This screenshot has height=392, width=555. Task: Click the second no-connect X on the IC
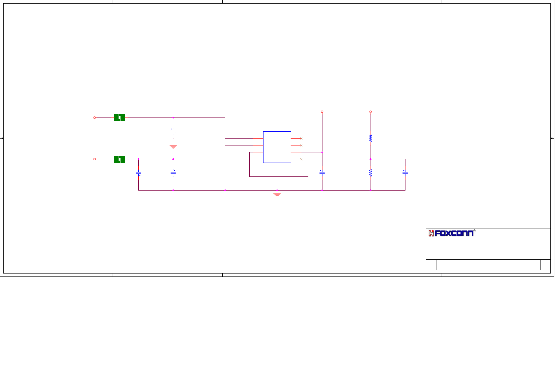[x=301, y=145]
